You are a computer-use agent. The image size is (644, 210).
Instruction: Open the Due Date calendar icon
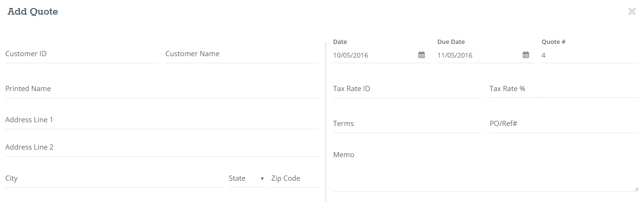tap(526, 55)
